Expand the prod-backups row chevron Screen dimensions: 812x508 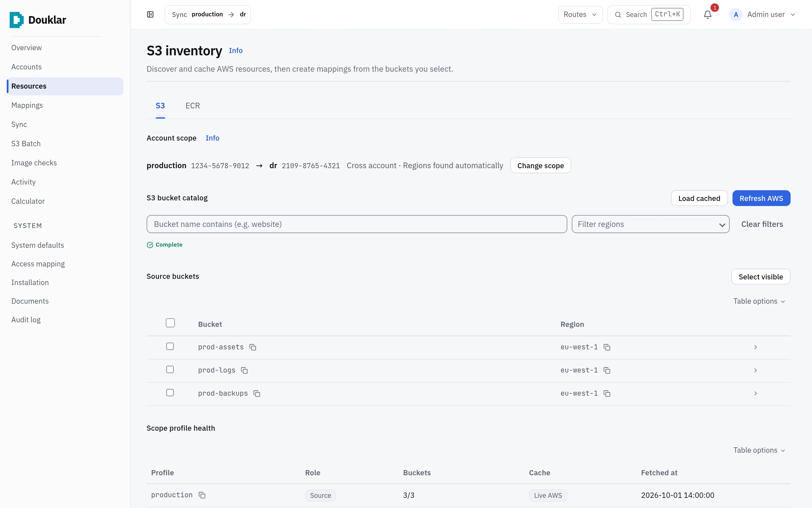755,393
